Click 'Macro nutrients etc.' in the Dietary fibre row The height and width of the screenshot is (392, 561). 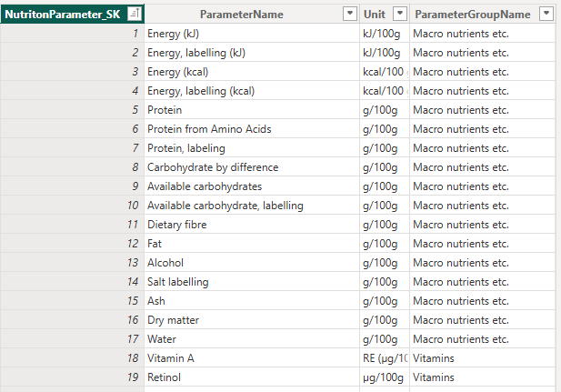pyautogui.click(x=483, y=225)
